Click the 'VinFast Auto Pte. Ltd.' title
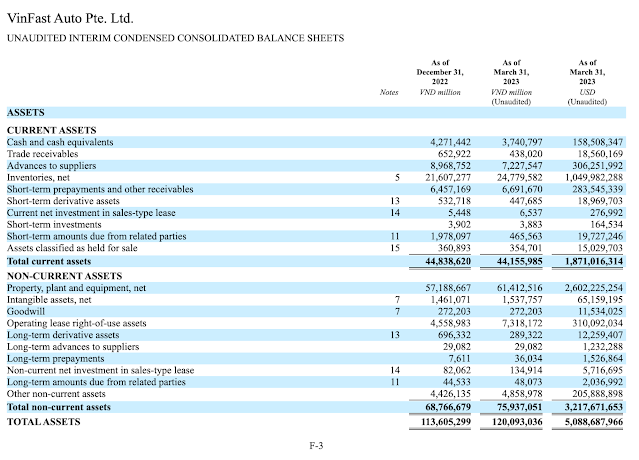The height and width of the screenshot is (460, 639). click(x=70, y=18)
